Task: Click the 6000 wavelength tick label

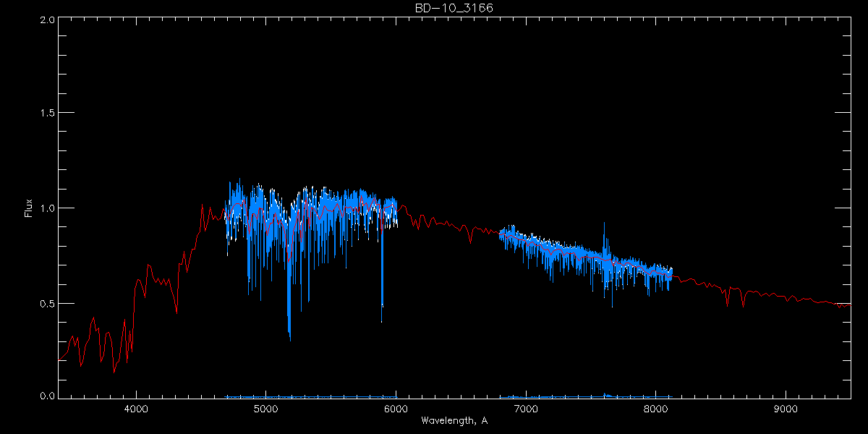Action: coord(396,408)
